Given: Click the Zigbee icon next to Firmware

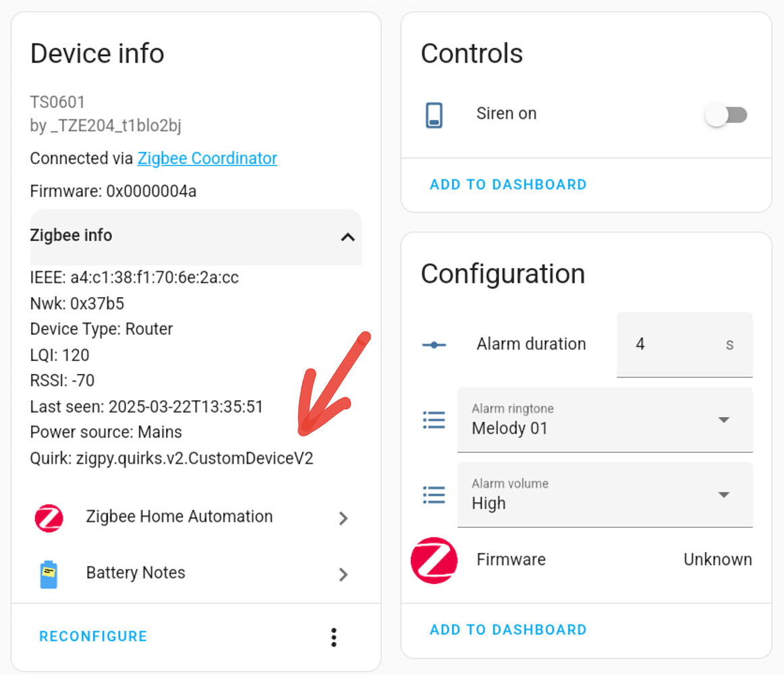Looking at the screenshot, I should coord(434,560).
